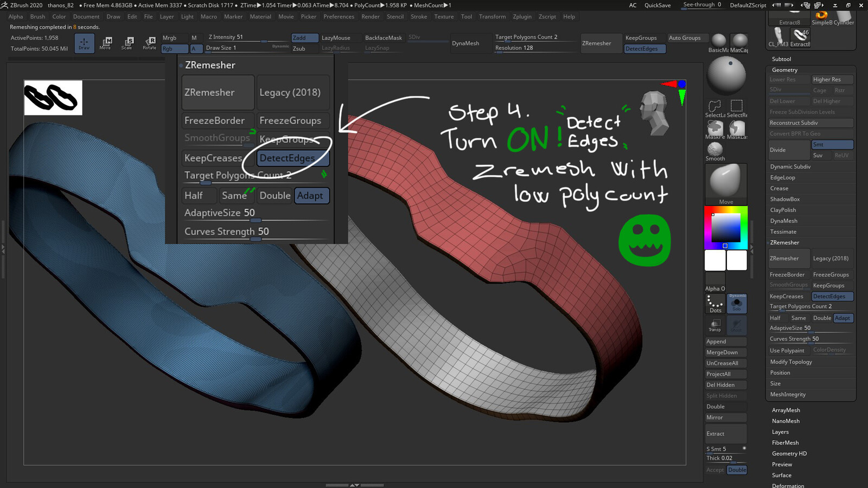Open the Brush menu
Viewport: 868px width, 488px height.
tap(37, 17)
